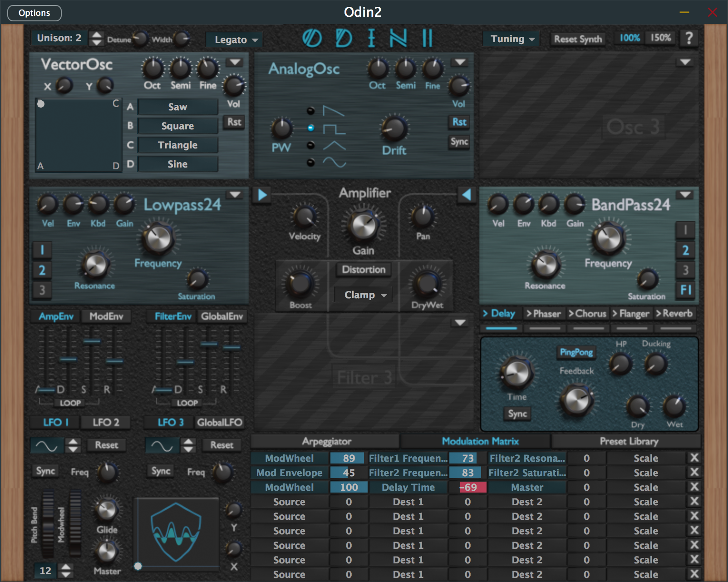Click the right-pointing route arrow beside Amplifier
Screen dimensions: 728x582
point(262,195)
